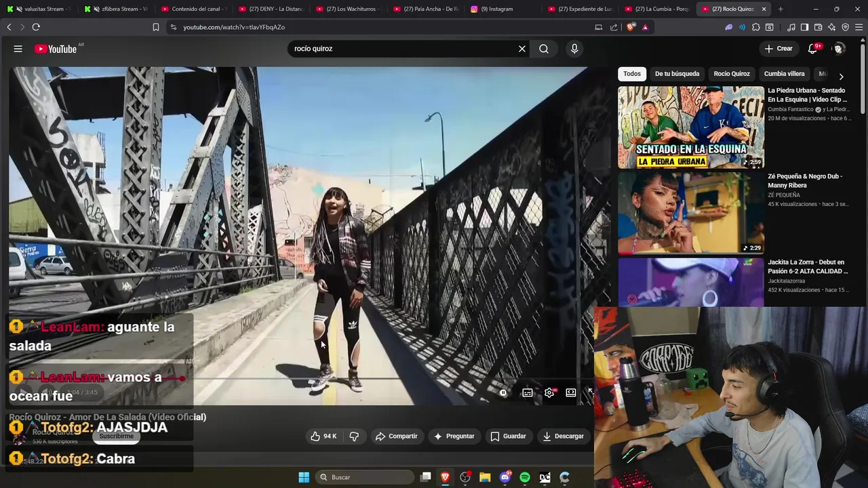Go to YouTube home via the logo
This screenshot has height=488, width=868.
[x=56, y=49]
